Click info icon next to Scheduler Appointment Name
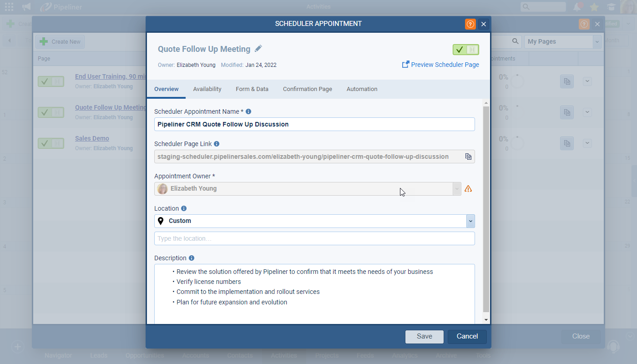This screenshot has height=364, width=637. point(248,111)
